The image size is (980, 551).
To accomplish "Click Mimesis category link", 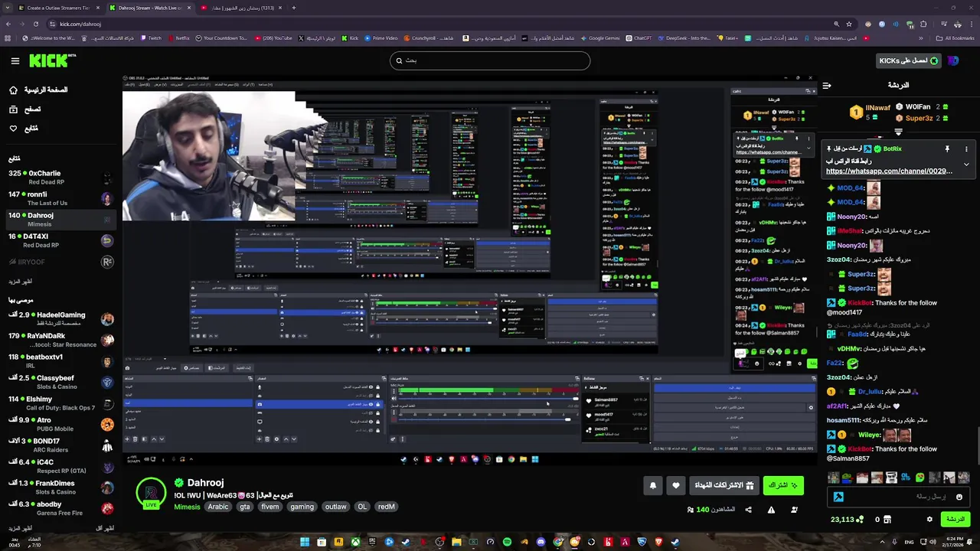I will click(188, 507).
